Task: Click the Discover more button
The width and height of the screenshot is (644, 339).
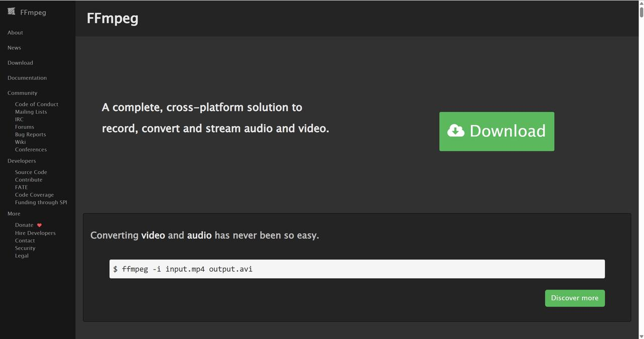Action: [575, 298]
